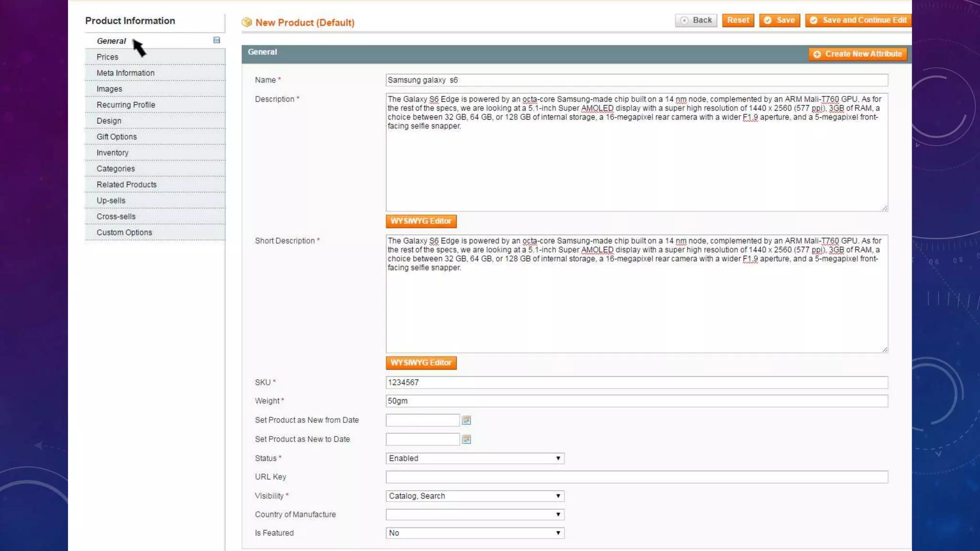
Task: Expand the Visibility dropdown
Action: coord(475,496)
